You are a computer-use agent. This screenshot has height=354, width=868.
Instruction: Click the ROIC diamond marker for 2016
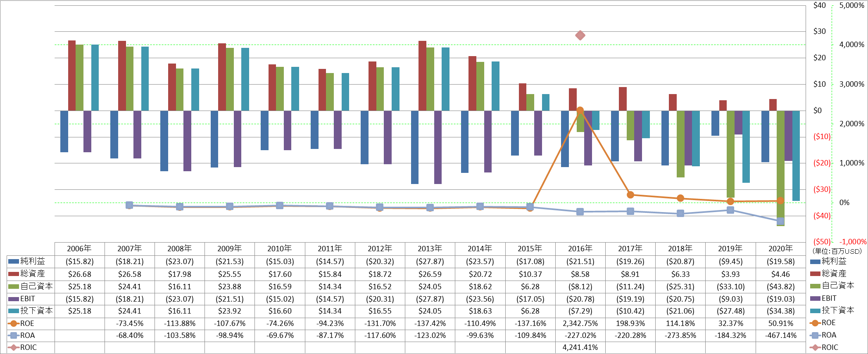pos(580,35)
